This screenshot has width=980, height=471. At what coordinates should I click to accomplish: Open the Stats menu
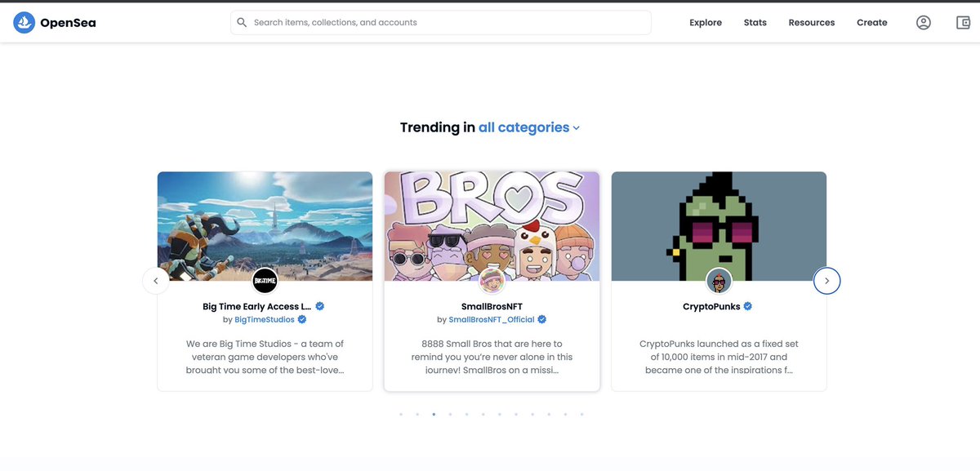(x=755, y=23)
